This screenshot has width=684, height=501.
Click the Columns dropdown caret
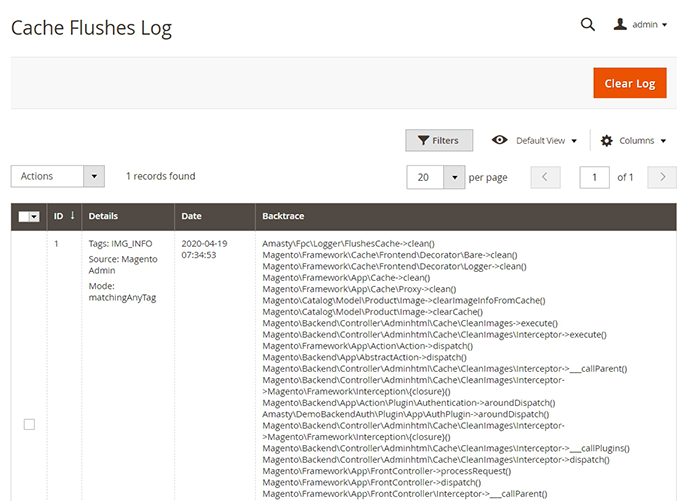(x=663, y=141)
